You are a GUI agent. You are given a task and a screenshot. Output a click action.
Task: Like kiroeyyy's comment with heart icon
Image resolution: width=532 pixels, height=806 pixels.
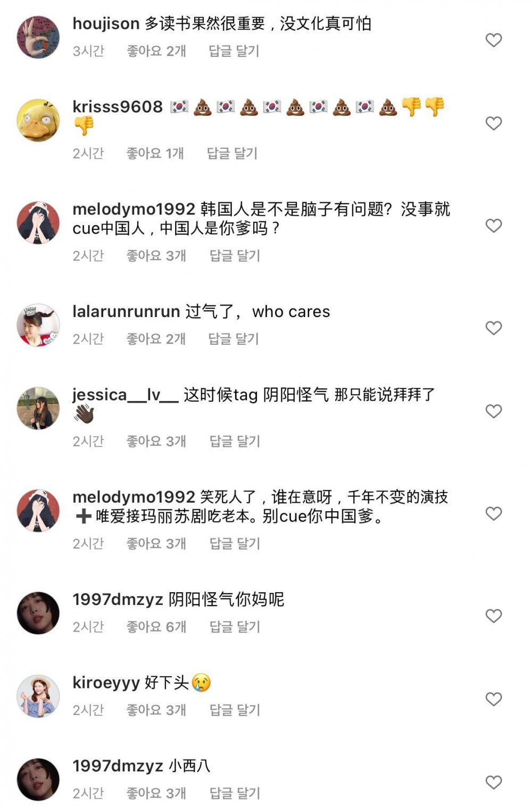(x=494, y=699)
